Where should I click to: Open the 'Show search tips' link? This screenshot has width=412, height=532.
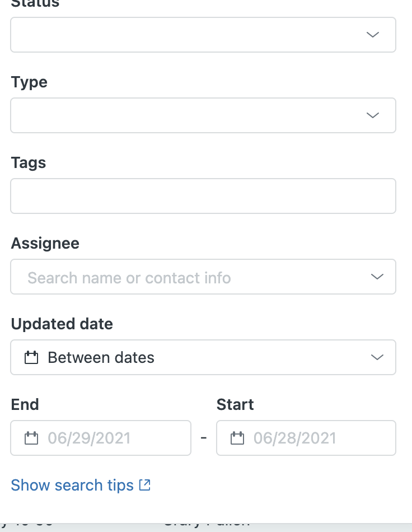click(x=72, y=485)
